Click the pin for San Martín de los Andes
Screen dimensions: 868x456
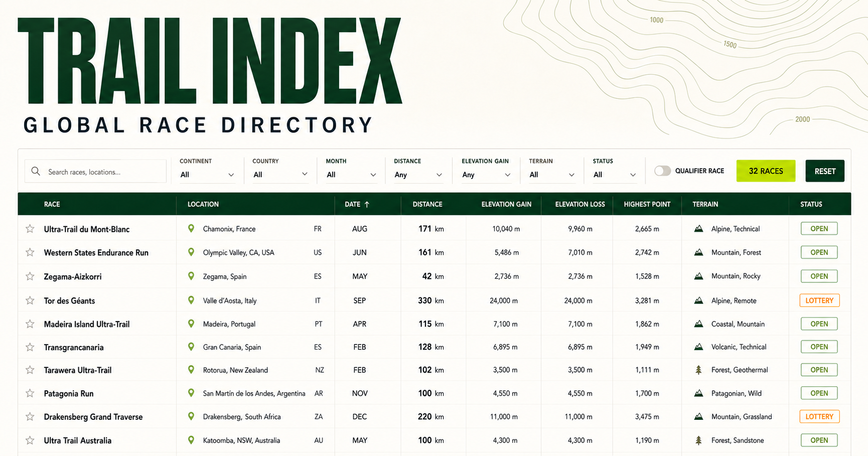click(191, 393)
